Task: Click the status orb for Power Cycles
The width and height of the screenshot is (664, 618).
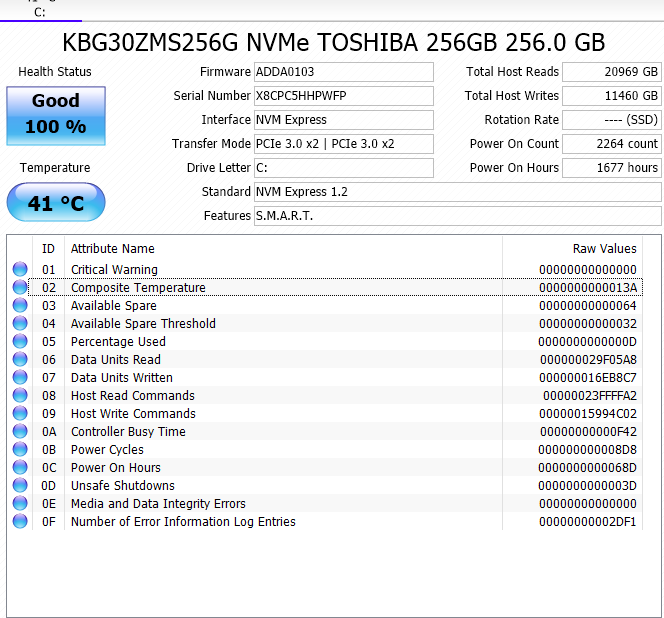Action: point(20,449)
